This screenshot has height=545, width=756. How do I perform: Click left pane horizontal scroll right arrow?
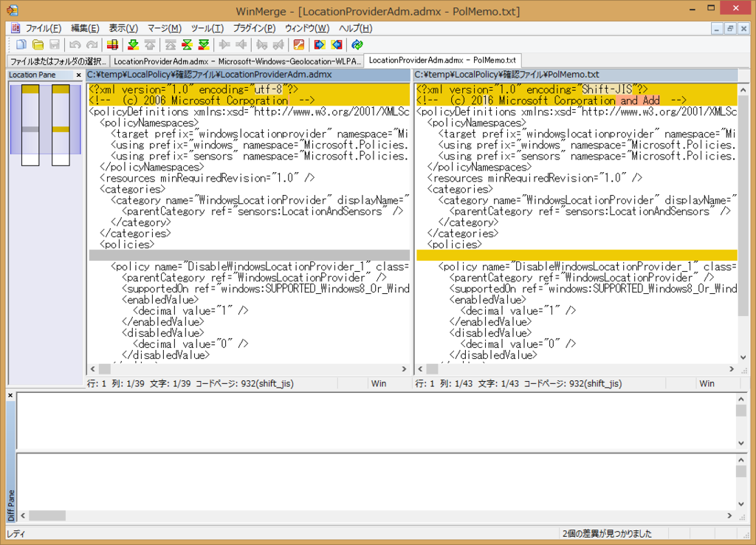tap(404, 369)
